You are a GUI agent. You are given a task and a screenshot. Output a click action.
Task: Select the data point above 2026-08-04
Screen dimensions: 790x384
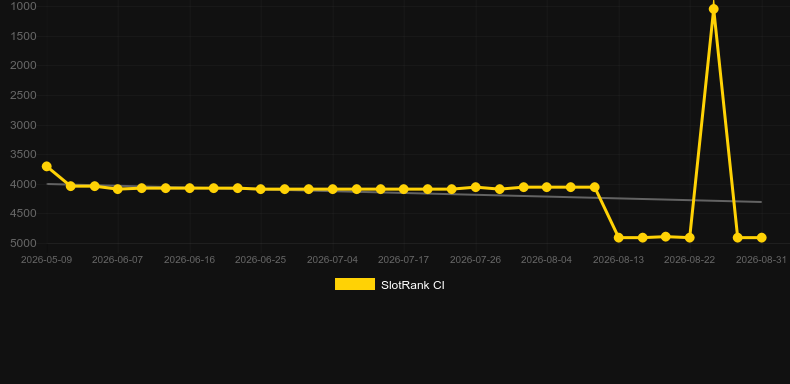(547, 187)
